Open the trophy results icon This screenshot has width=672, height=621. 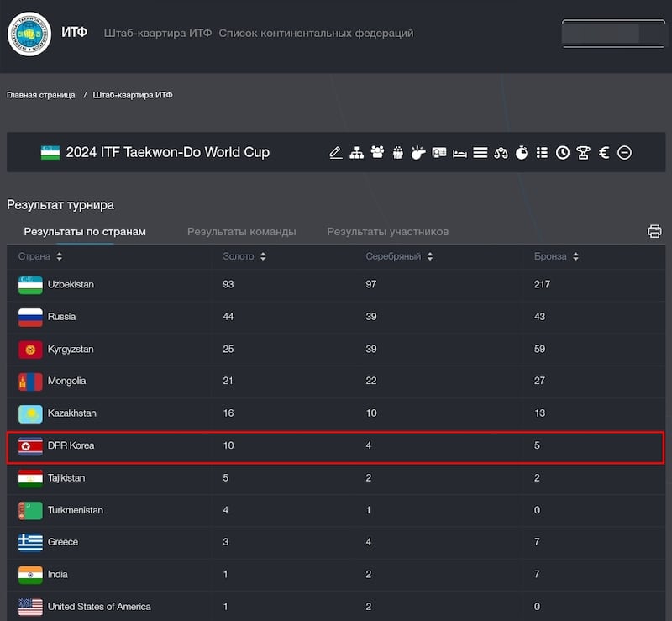click(583, 153)
